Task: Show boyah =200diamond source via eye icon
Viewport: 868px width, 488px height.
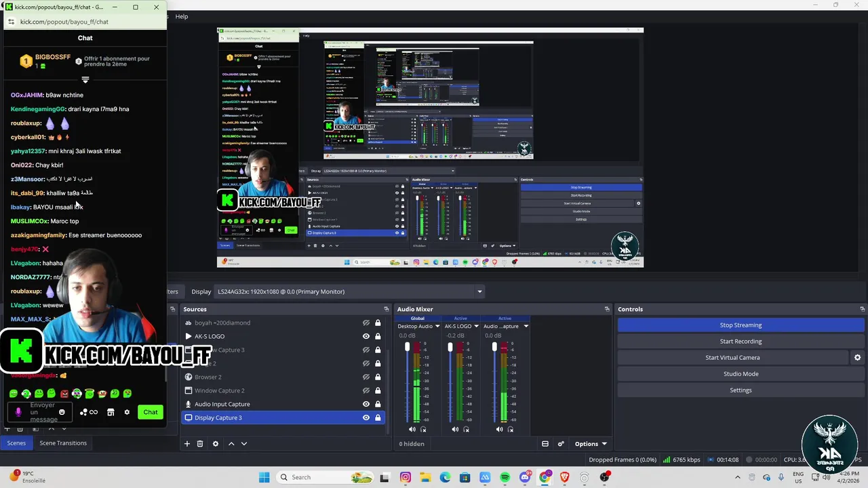Action: pyautogui.click(x=366, y=323)
